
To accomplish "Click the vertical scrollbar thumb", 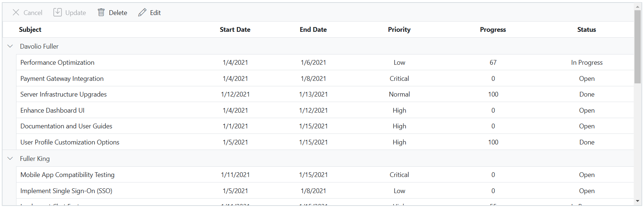I will (x=638, y=47).
